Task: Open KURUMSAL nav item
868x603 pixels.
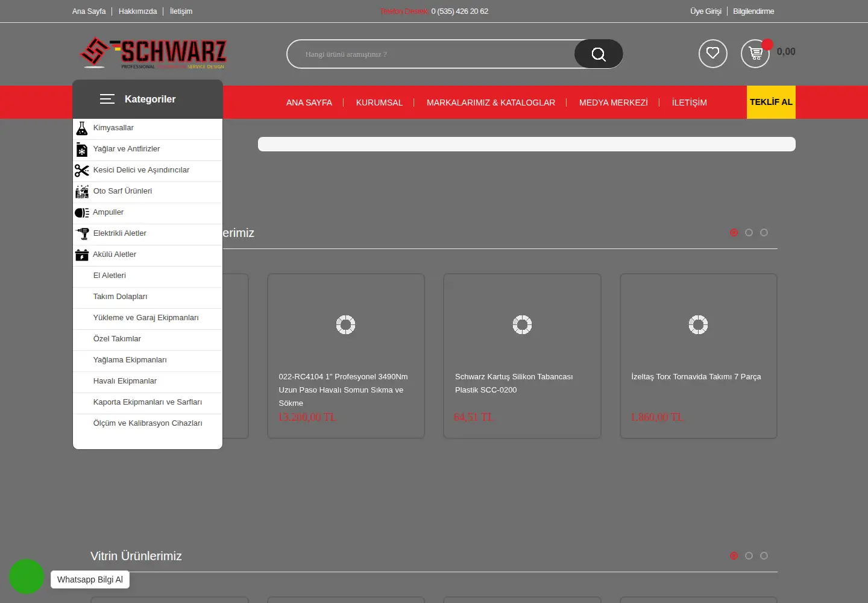Action: click(x=379, y=103)
